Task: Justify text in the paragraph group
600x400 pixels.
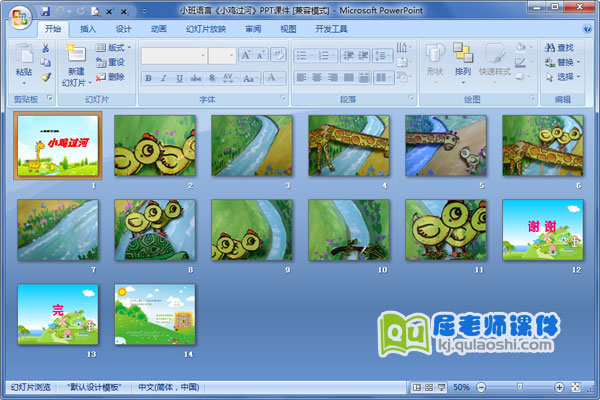Action: pyautogui.click(x=348, y=78)
